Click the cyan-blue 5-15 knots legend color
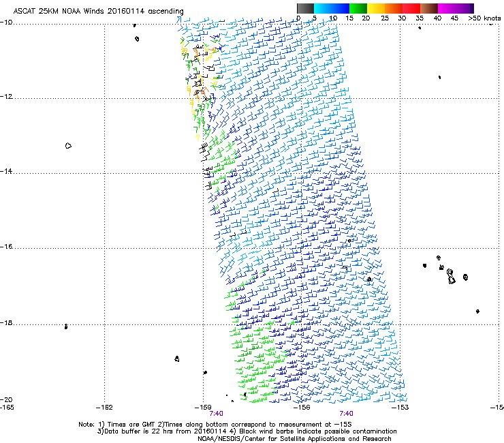Image resolution: width=504 pixels, height=443 pixels. 332,8
